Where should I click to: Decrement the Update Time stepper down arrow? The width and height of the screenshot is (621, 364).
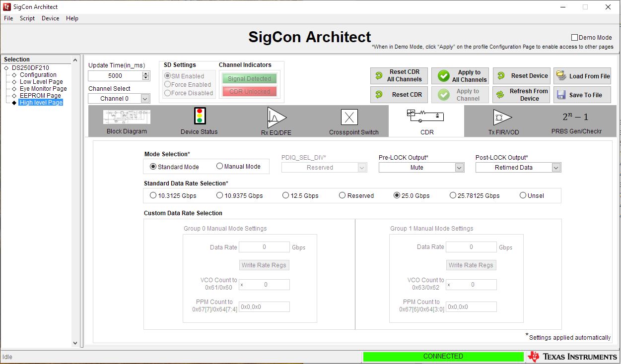pos(145,78)
